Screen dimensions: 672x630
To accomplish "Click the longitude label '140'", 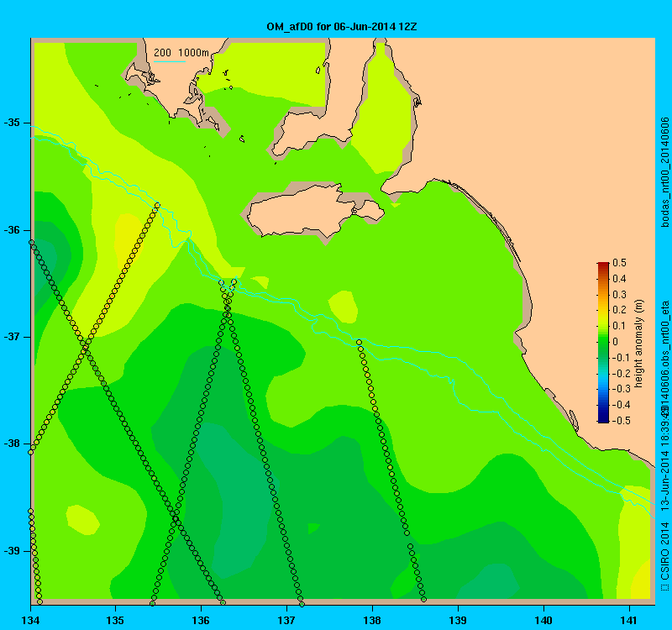I will click(x=543, y=621).
